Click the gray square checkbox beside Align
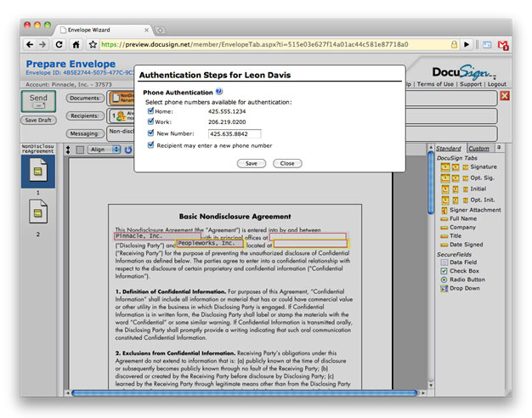The height and width of the screenshot is (418, 532). click(x=80, y=150)
